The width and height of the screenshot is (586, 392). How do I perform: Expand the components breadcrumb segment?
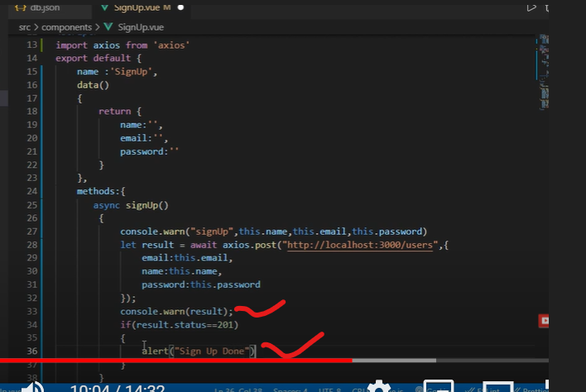(x=67, y=26)
